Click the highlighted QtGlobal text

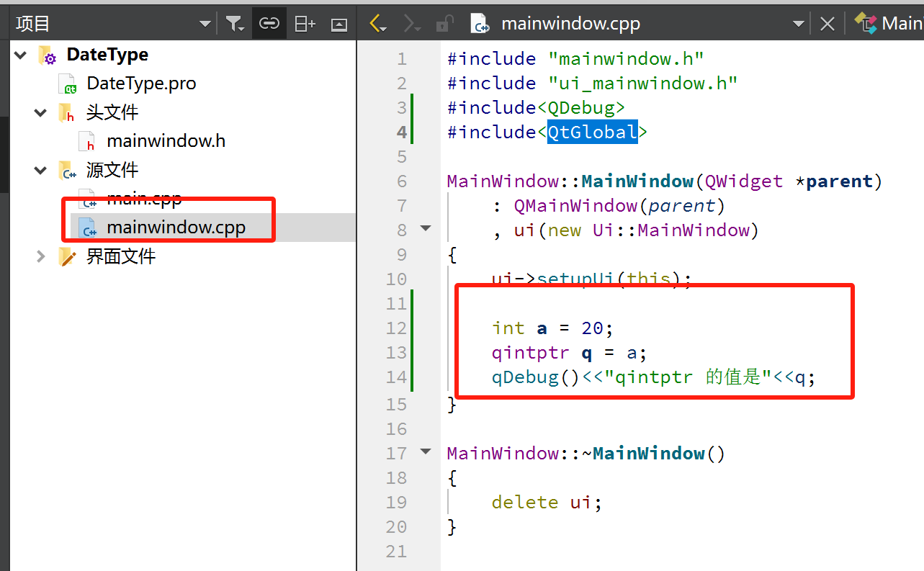[x=592, y=132]
